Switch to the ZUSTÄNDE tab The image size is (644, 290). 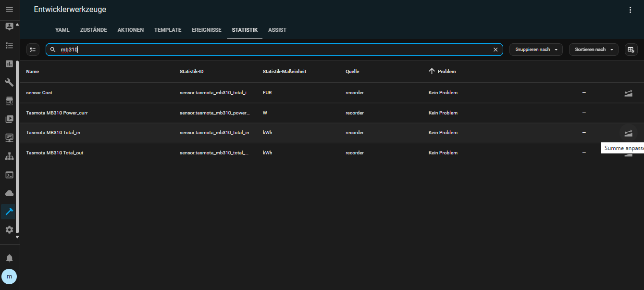point(93,30)
